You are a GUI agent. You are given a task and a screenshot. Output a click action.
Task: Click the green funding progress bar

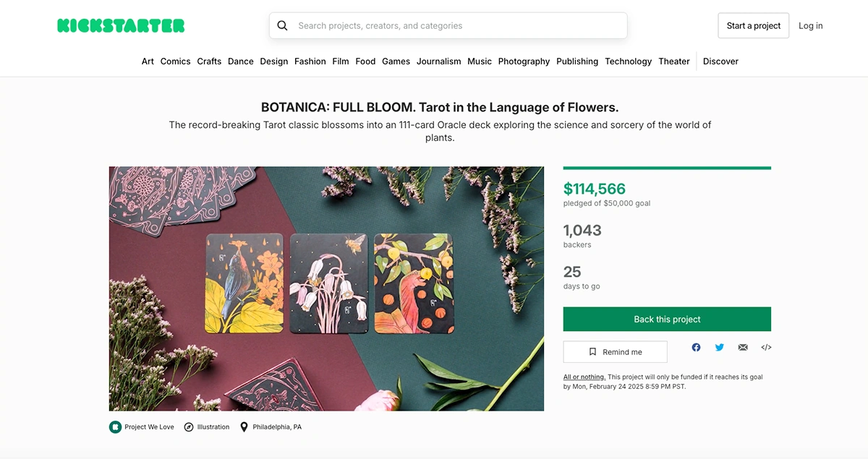point(667,168)
